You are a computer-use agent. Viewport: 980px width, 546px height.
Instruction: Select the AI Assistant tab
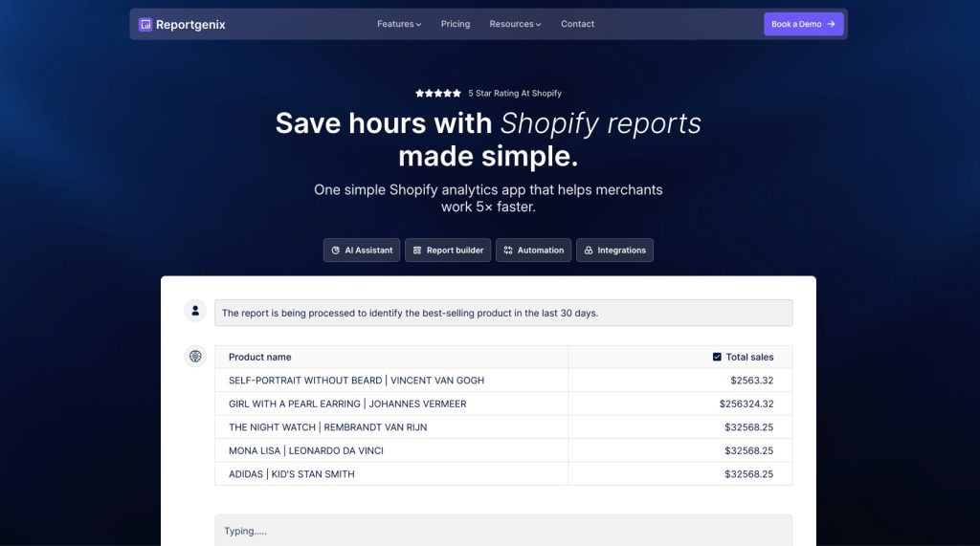pos(362,250)
